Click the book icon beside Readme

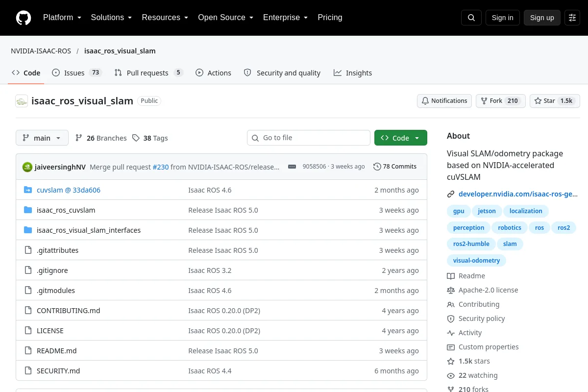451,276
